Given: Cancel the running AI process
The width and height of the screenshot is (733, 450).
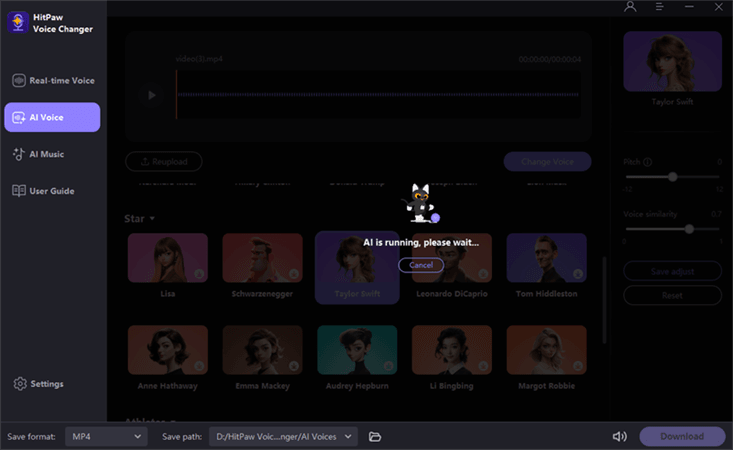Looking at the screenshot, I should click(x=421, y=265).
